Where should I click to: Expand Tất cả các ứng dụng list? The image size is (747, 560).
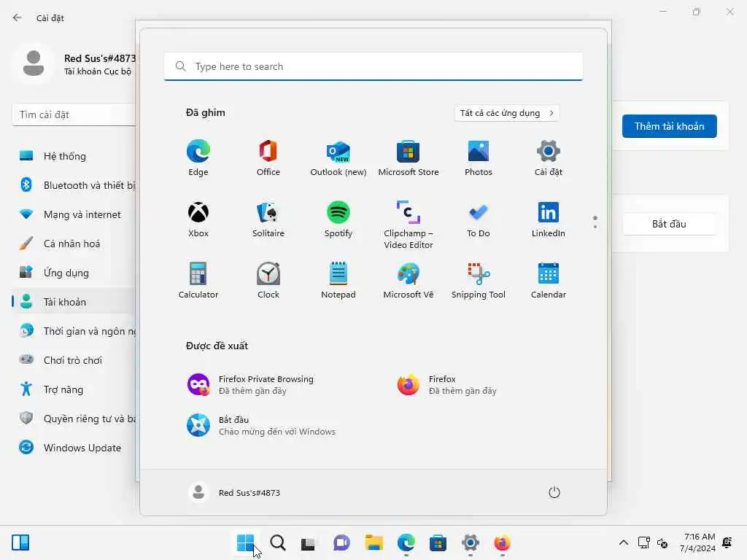(x=507, y=113)
